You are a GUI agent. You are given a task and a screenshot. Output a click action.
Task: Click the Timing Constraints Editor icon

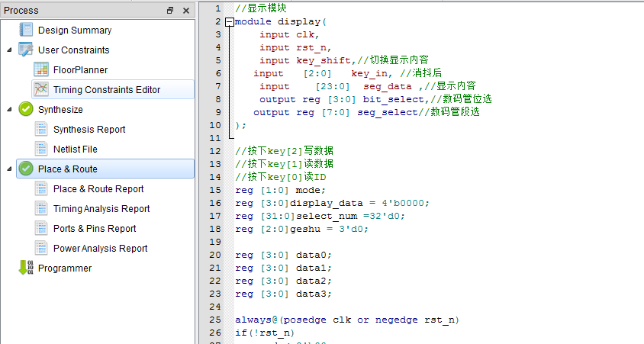(41, 90)
